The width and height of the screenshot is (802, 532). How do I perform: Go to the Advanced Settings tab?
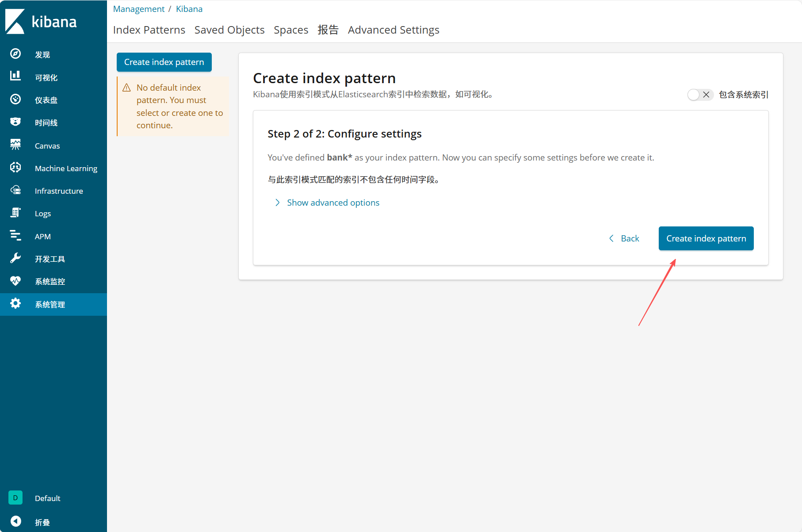(x=393, y=30)
